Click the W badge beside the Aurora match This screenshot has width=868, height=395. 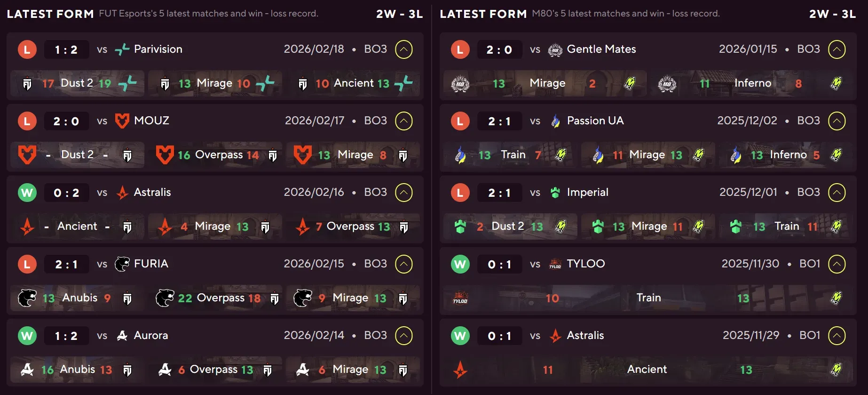(x=27, y=336)
